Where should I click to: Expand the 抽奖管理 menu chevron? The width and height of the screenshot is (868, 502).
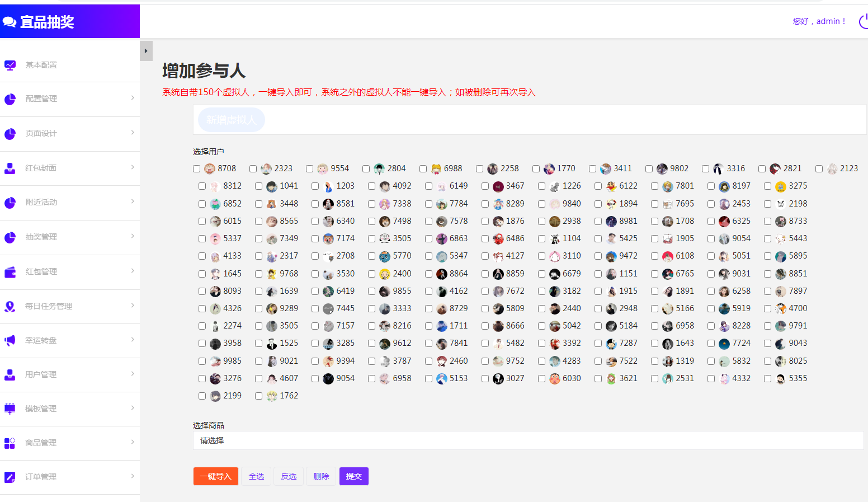[133, 236]
